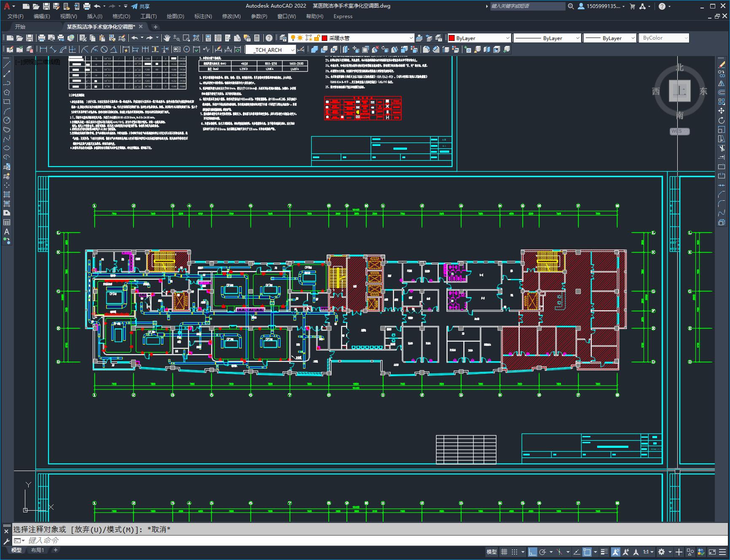Select the Hatch tool in draw toolbar
The width and height of the screenshot is (730, 560).
pyautogui.click(x=7, y=194)
